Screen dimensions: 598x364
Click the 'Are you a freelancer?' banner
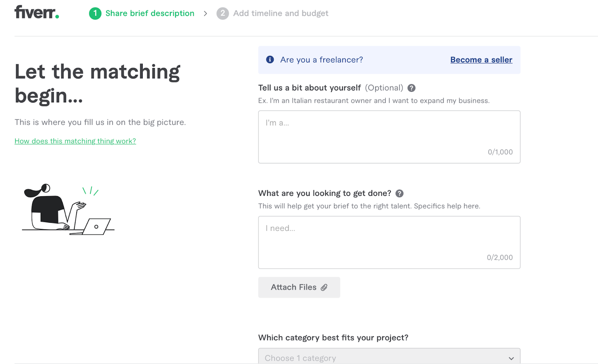[x=355, y=60]
